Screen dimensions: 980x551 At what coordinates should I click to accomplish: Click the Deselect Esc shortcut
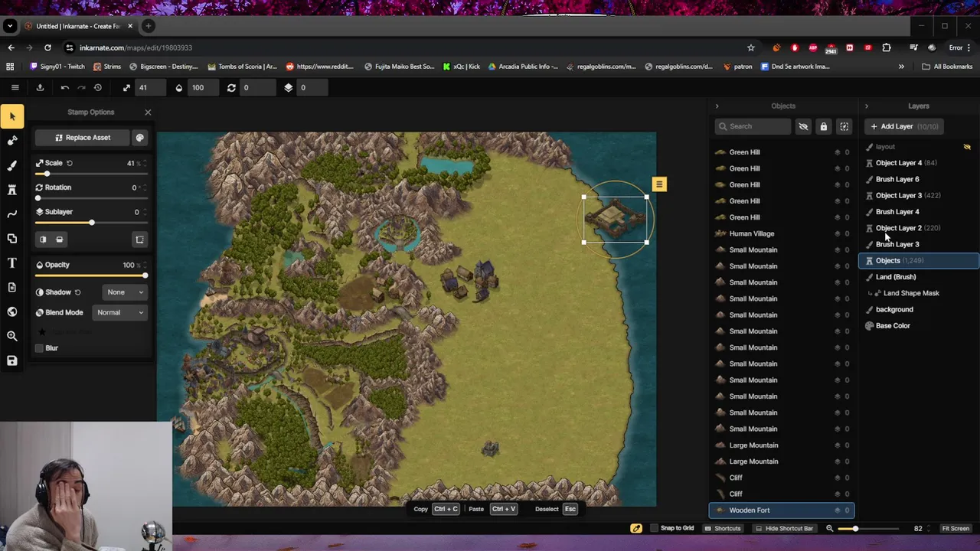(x=555, y=509)
